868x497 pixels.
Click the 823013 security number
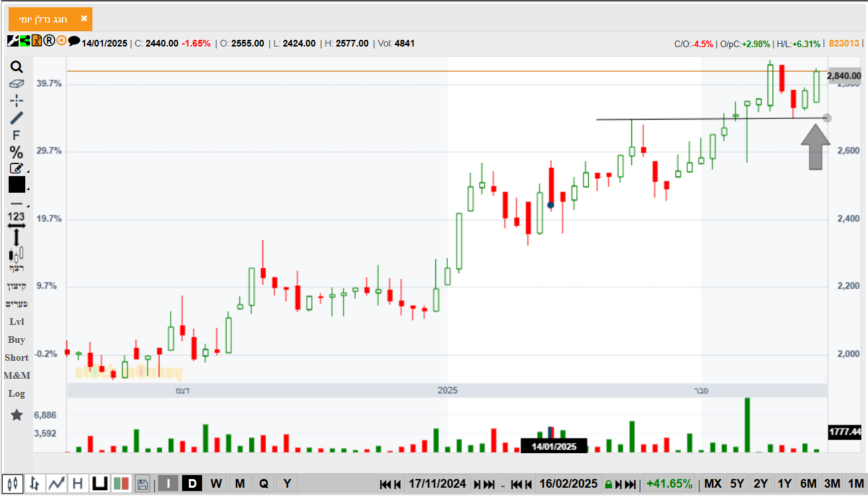pos(844,43)
